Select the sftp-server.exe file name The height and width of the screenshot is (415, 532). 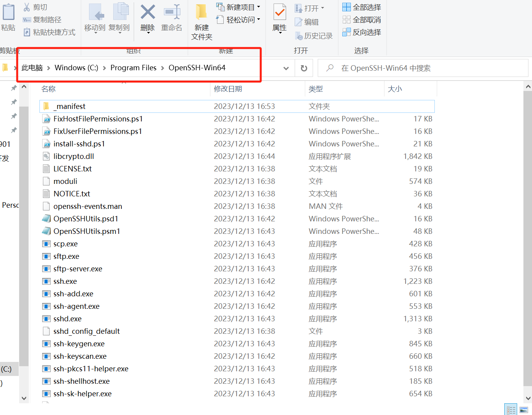pyautogui.click(x=78, y=269)
